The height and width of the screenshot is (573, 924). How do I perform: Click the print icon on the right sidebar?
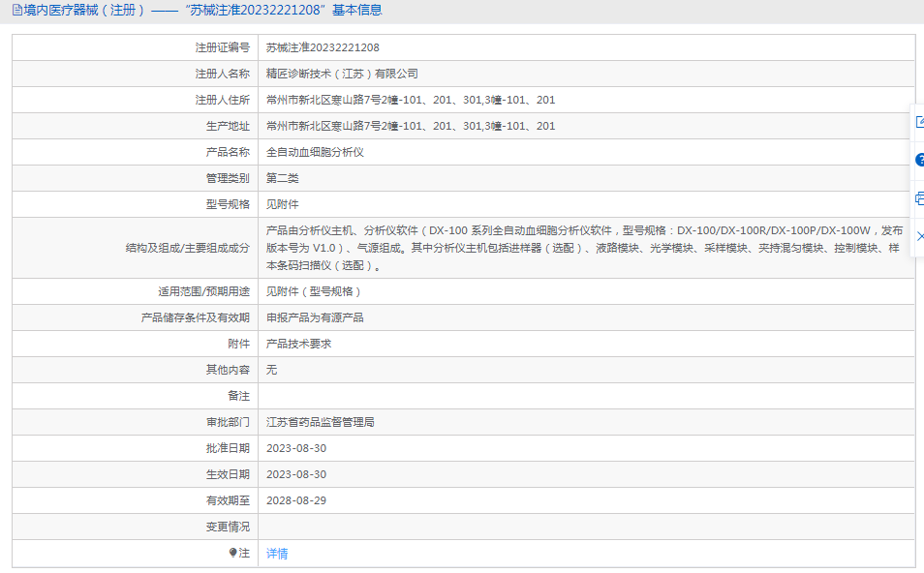[x=919, y=198]
